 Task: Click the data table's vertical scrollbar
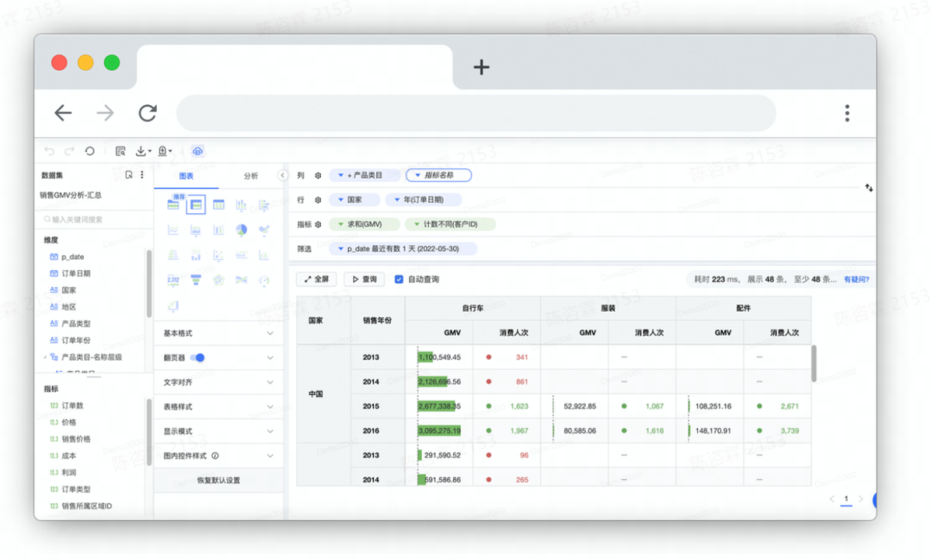click(814, 363)
